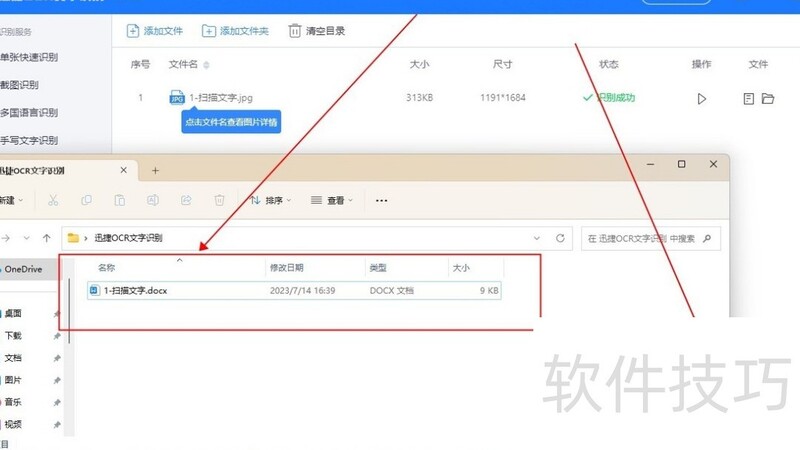The width and height of the screenshot is (800, 450).
Task: Select 手写文字识别 in the OCR sidebar
Action: coord(29,140)
